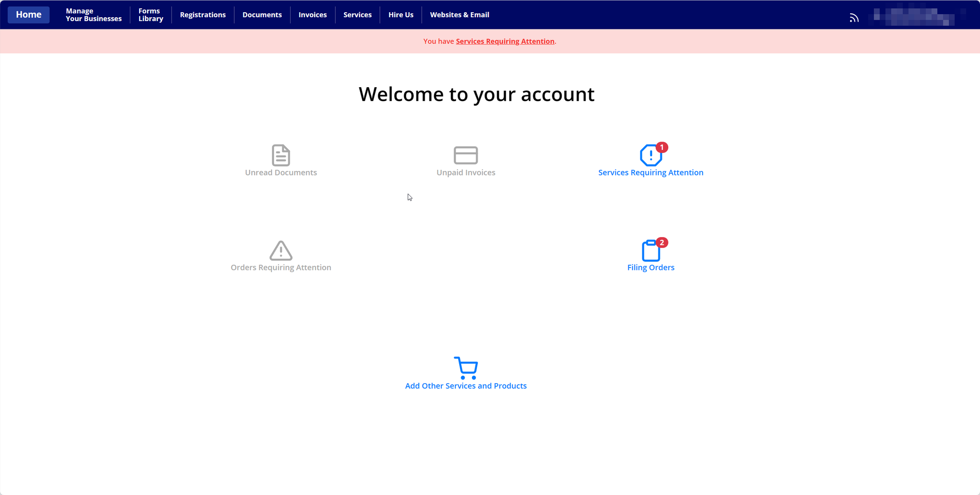980x495 pixels.
Task: Follow the Services Requiring Attention banner link
Action: point(505,41)
